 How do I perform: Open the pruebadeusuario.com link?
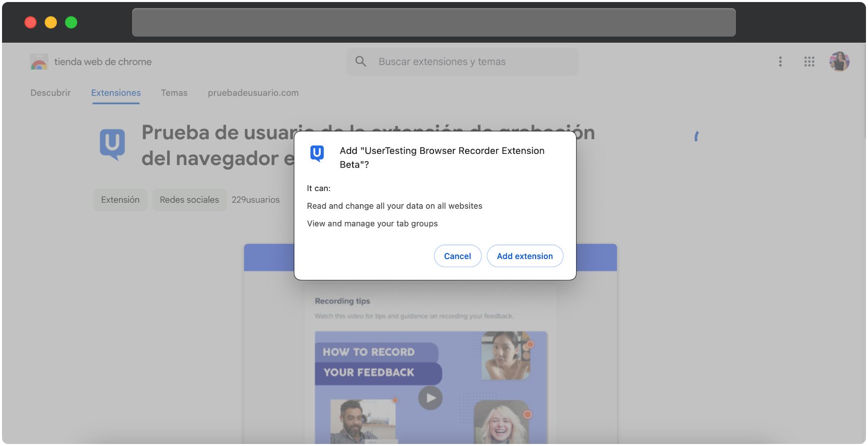tap(253, 93)
